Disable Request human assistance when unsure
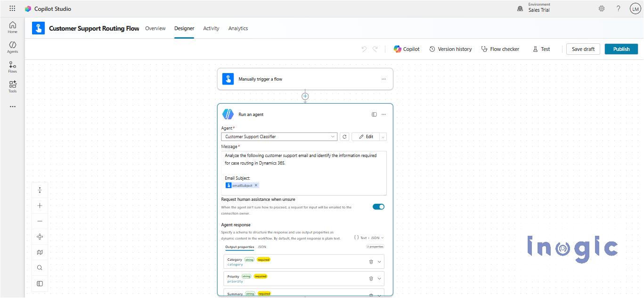Screen dimensions: 644x298 pos(378,207)
